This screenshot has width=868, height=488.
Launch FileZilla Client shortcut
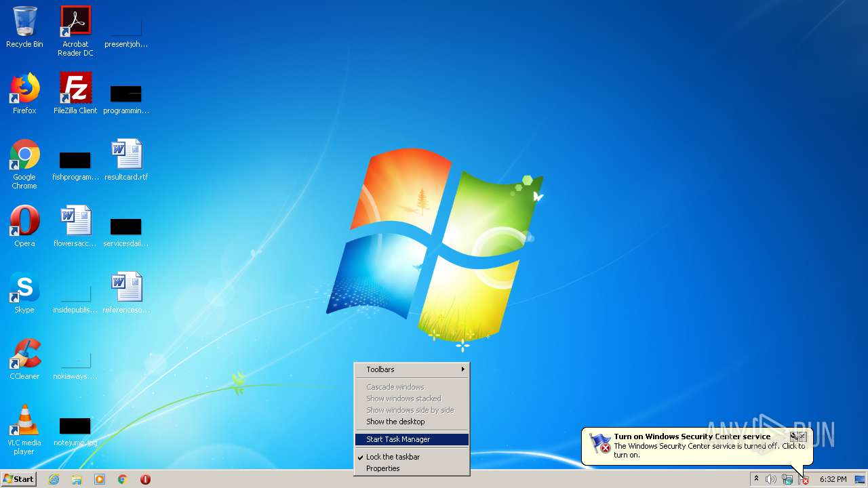(x=75, y=94)
